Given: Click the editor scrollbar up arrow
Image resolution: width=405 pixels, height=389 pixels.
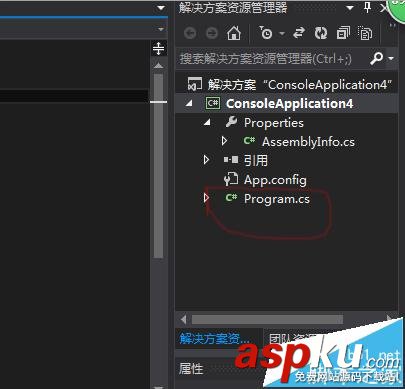Looking at the screenshot, I should [x=158, y=66].
